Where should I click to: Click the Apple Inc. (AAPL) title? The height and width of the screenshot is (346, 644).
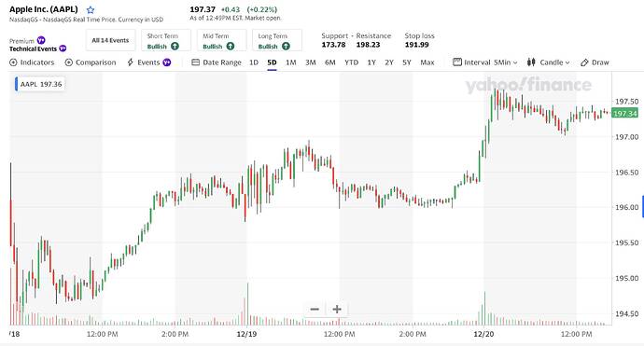point(44,9)
